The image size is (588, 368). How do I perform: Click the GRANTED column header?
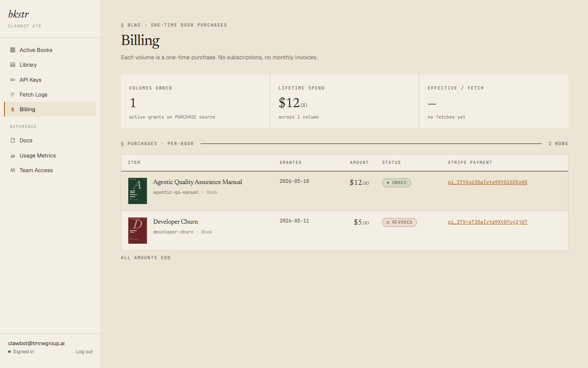pos(291,163)
